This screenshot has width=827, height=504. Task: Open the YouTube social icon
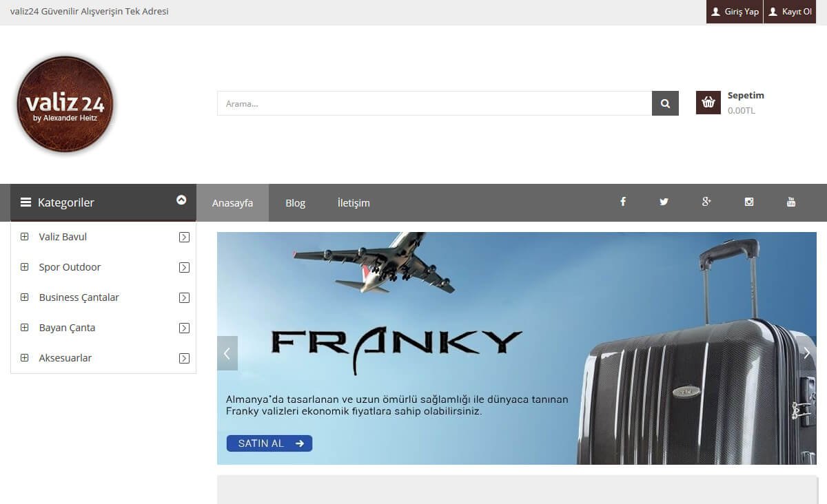791,202
